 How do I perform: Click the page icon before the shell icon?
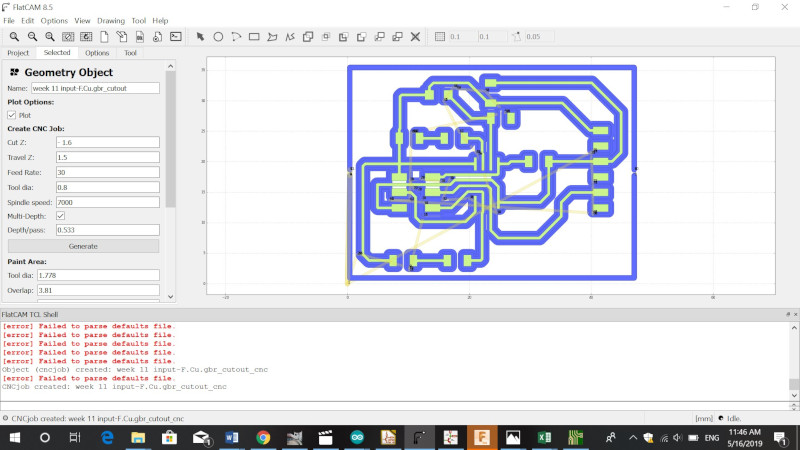click(x=158, y=37)
